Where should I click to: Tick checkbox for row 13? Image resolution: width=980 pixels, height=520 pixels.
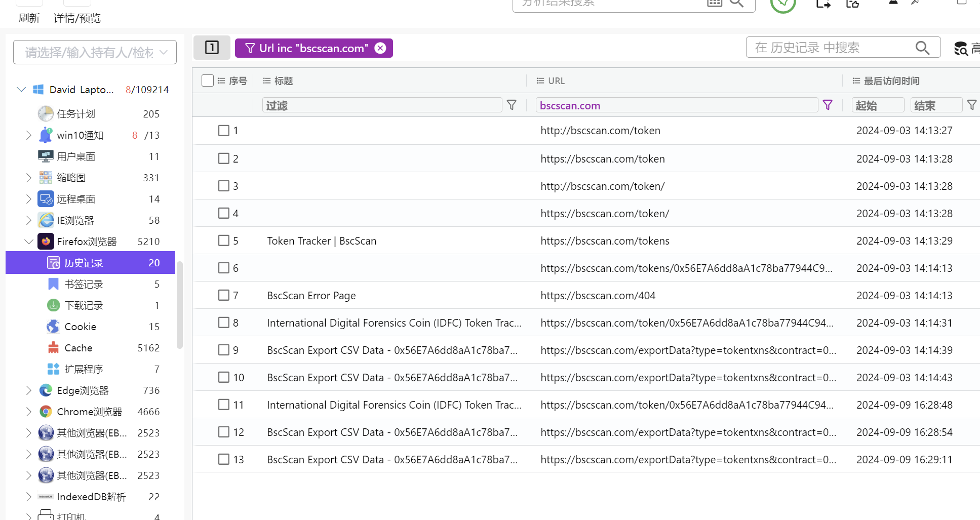[223, 459]
